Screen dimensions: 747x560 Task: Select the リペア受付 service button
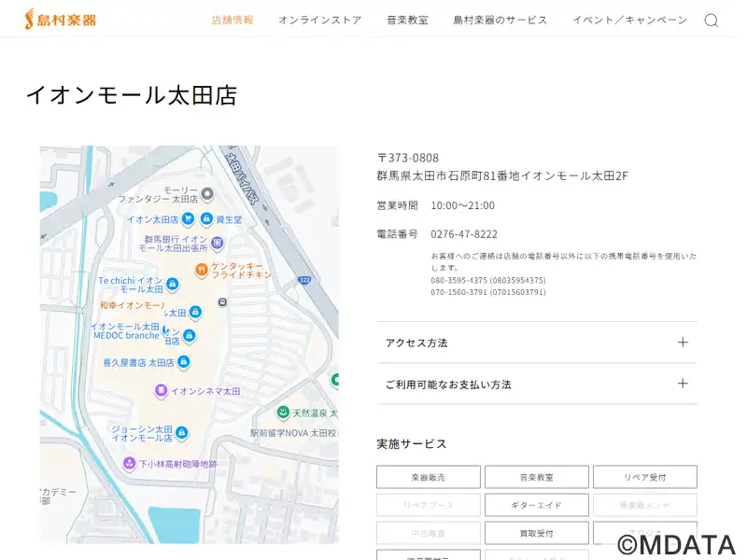point(644,477)
